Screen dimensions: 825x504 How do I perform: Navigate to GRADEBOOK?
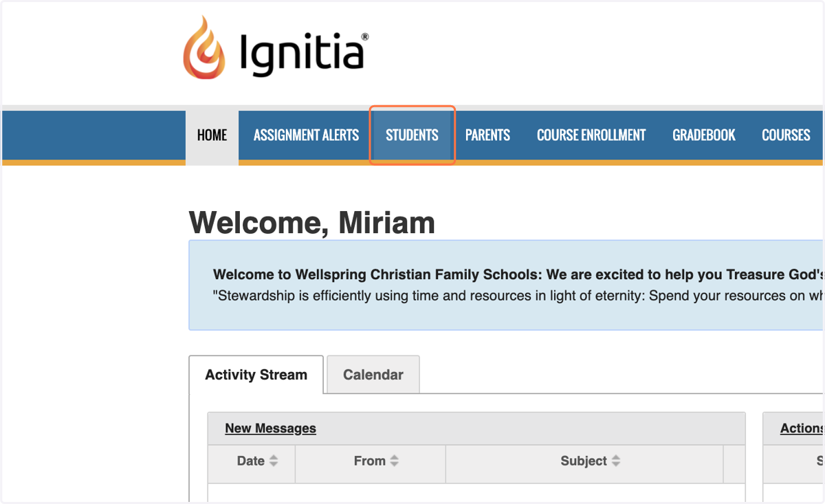pyautogui.click(x=704, y=135)
